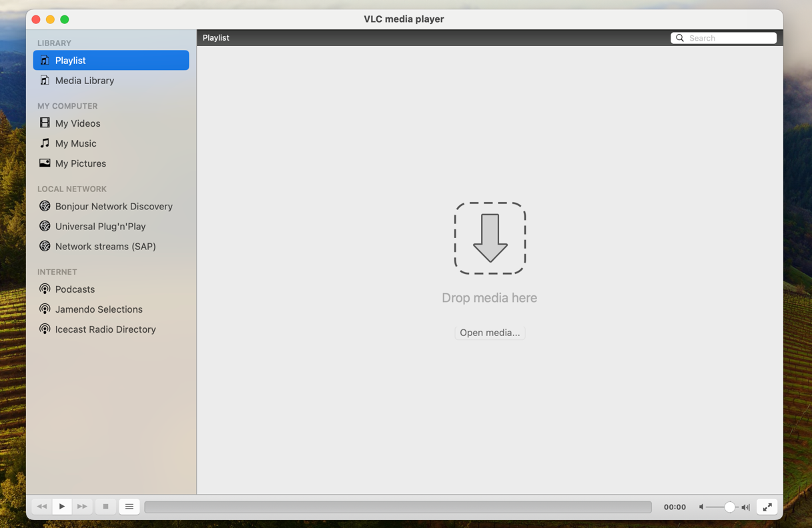Viewport: 812px width, 528px height.
Task: Click the rewind/previous button
Action: (x=41, y=507)
